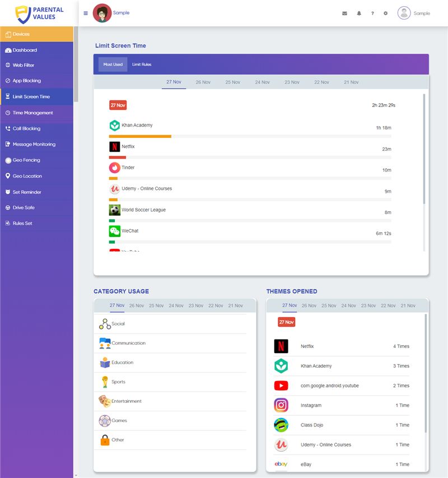The image size is (448, 478).
Task: Select 26 Nov in Limit Screen Time
Action: (203, 82)
